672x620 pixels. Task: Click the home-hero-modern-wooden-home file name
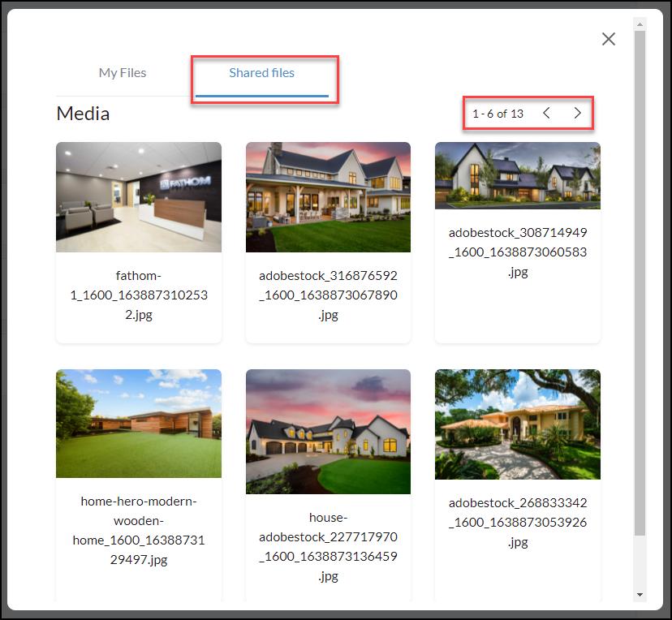pyautogui.click(x=139, y=531)
